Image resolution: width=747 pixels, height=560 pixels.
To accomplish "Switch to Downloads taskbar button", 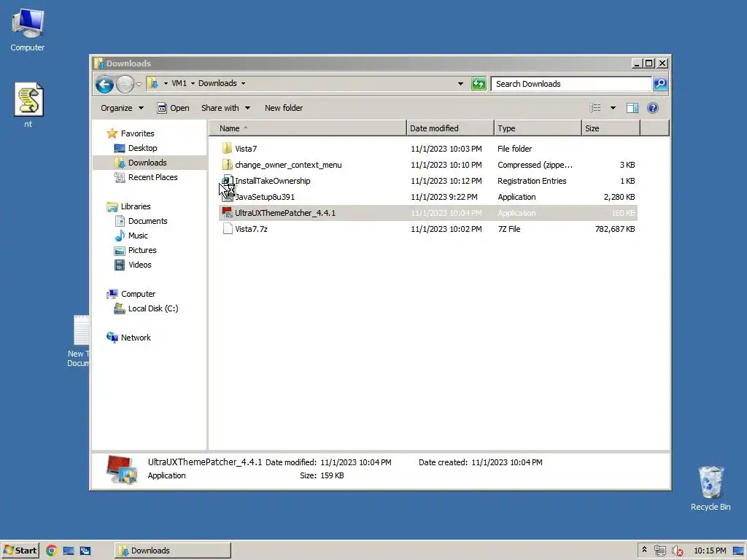I will pos(172,551).
